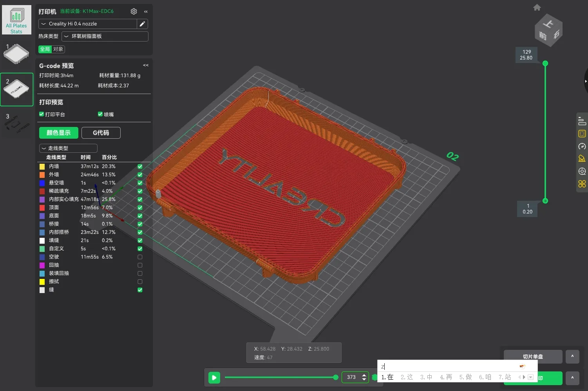588x391 pixels.
Task: Click speedometer icon in right toolbar
Action: [x=582, y=146]
